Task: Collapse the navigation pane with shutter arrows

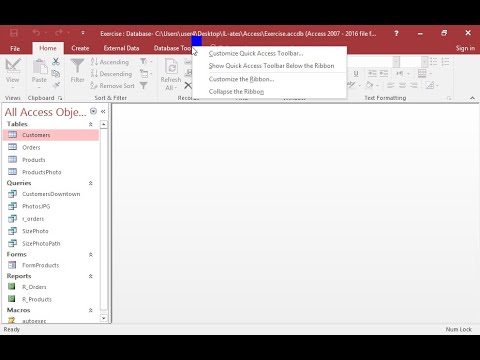Action: pyautogui.click(x=103, y=111)
